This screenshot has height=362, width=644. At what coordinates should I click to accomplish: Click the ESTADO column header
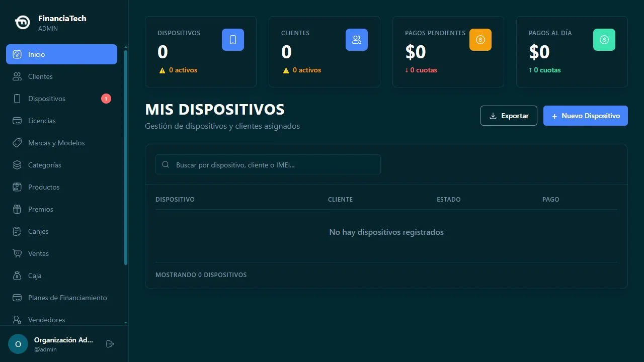(449, 199)
